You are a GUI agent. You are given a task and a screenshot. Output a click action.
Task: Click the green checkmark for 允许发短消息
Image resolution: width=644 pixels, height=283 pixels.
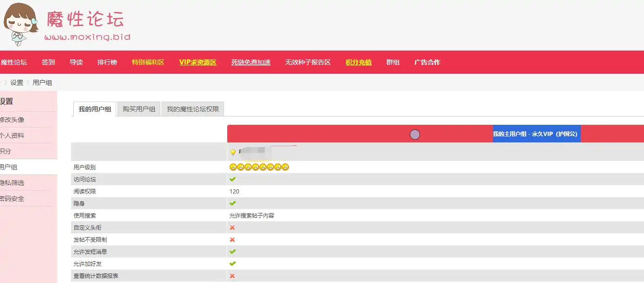[232, 251]
